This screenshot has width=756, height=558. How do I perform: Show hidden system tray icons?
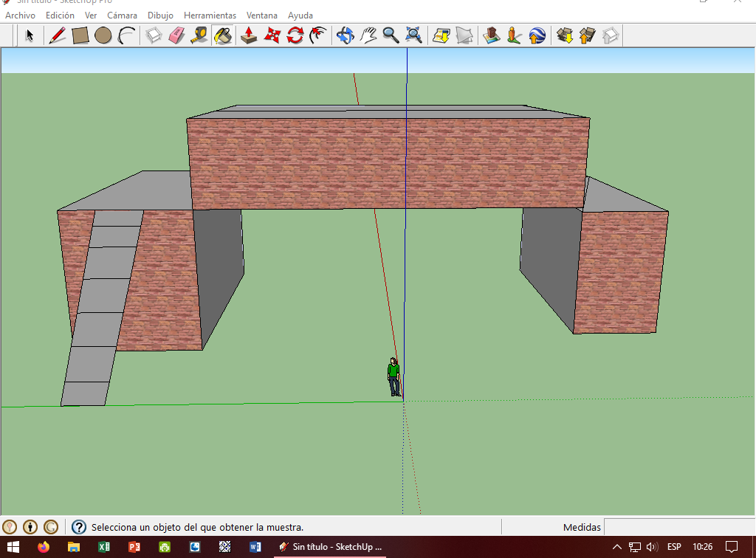[x=617, y=547]
